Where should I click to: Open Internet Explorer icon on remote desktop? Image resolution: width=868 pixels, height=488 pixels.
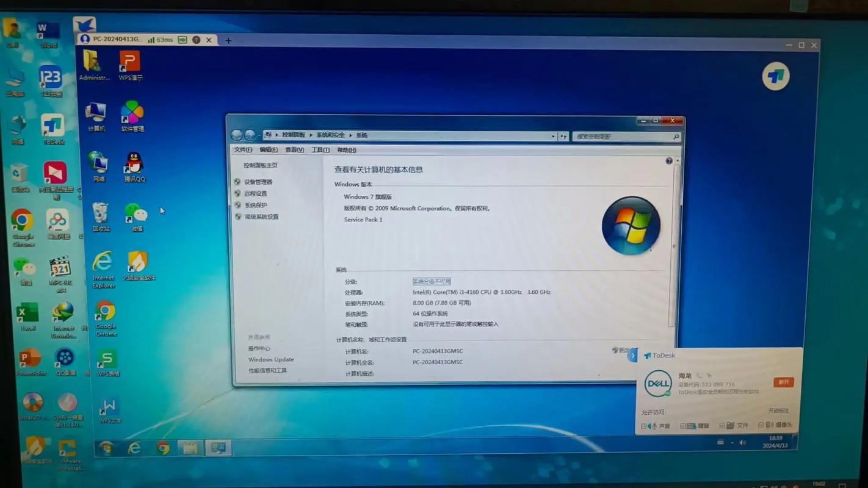pos(103,269)
